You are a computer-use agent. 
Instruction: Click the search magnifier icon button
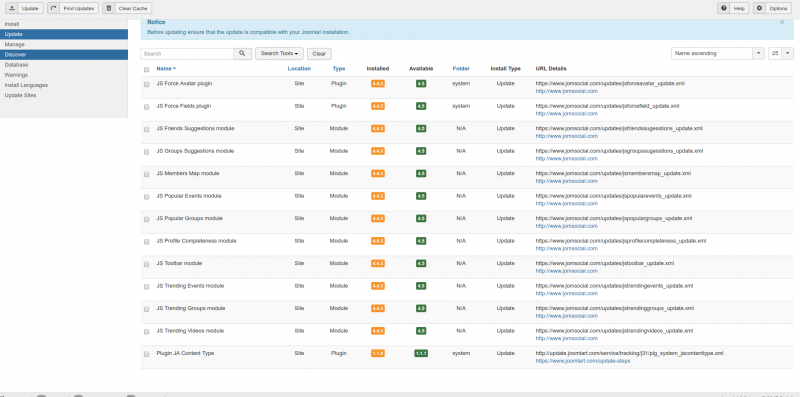242,54
